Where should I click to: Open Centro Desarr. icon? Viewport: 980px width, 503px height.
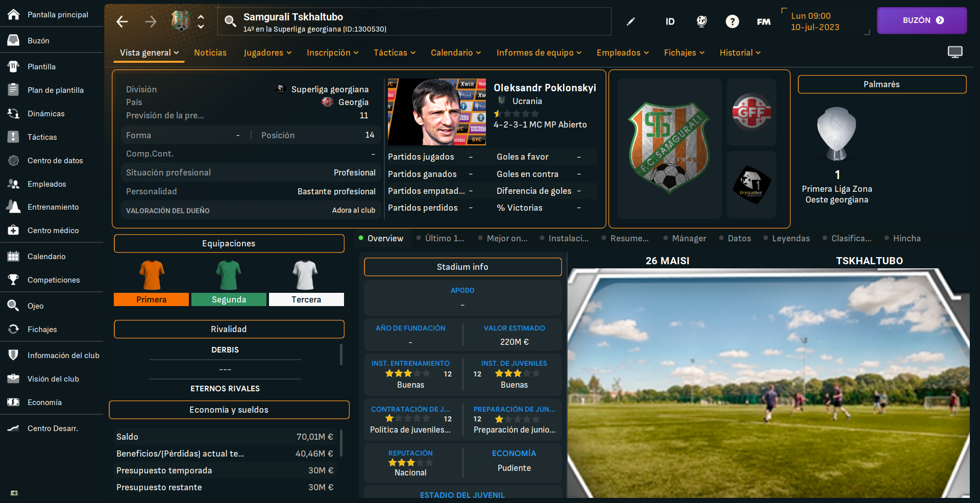coord(14,428)
